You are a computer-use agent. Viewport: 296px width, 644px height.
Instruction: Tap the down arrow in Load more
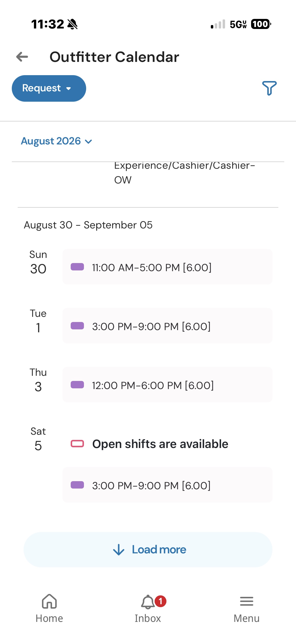coord(119,550)
